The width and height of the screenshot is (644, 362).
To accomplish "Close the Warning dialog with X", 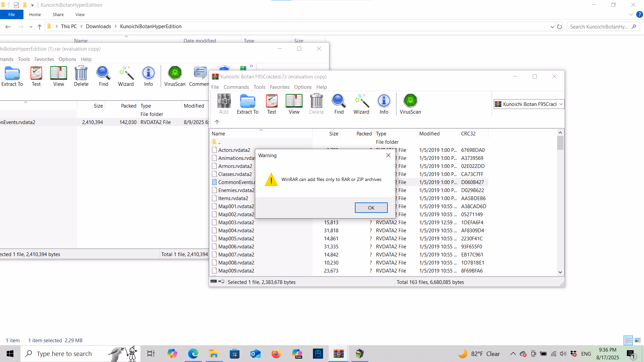I will pos(388,156).
